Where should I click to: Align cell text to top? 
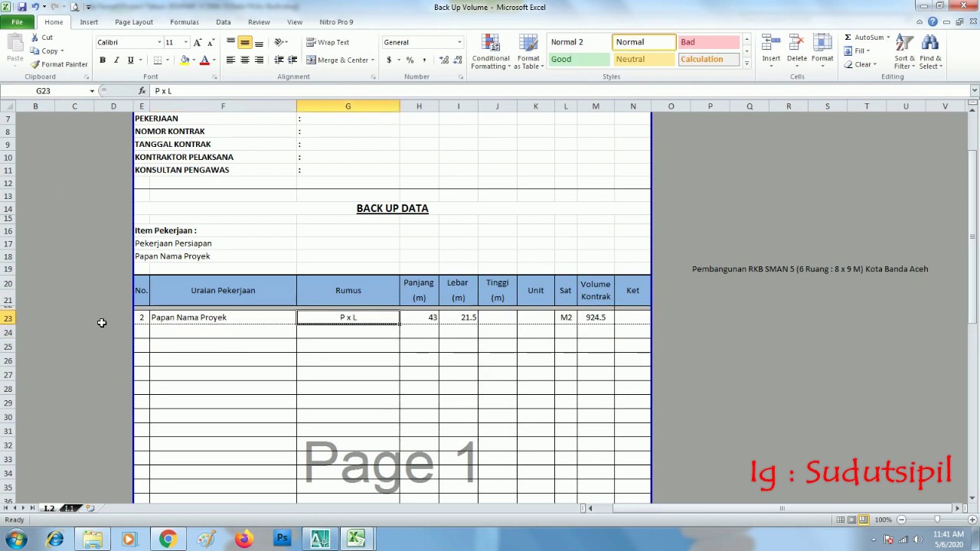[230, 42]
